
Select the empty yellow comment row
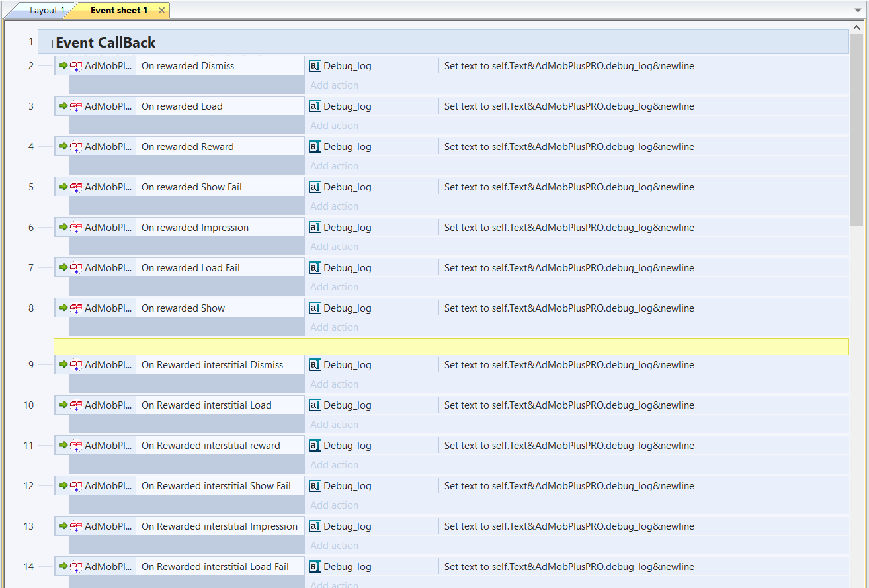451,347
